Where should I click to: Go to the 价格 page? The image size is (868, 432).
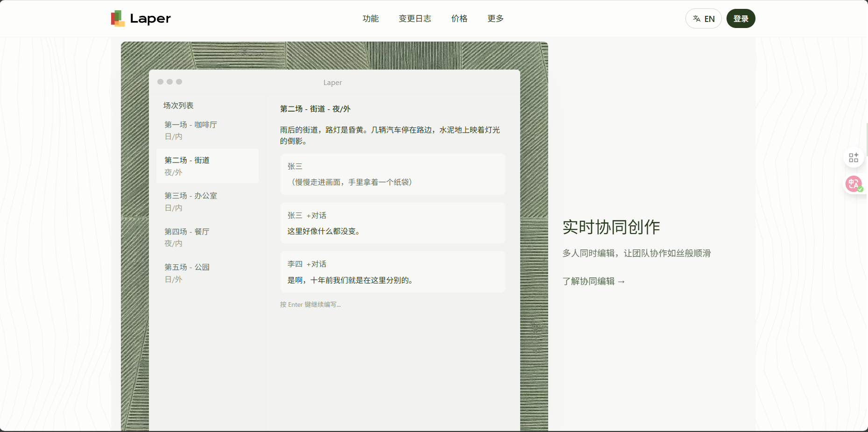(459, 19)
